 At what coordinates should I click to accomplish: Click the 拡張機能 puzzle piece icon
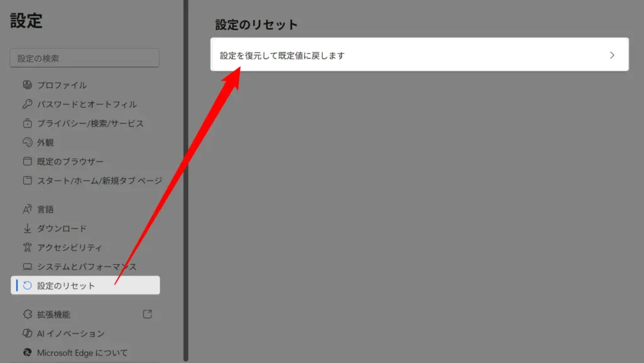27,314
